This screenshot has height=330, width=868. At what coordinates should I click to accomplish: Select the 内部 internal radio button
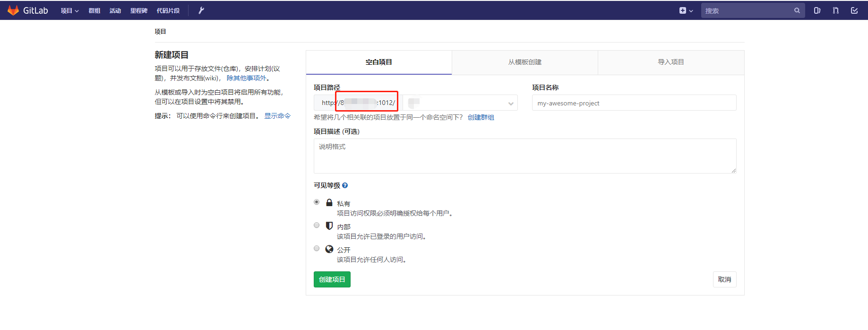[x=317, y=225]
